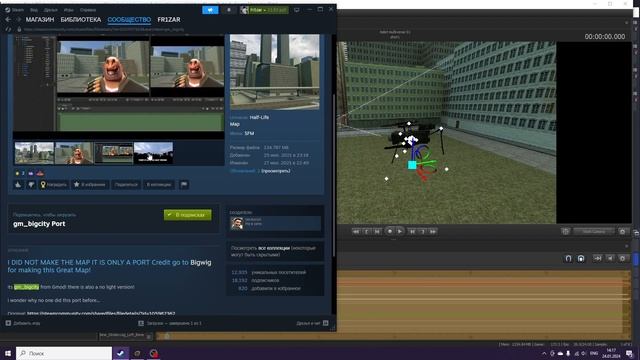Open SFM viewport settings gear
640x360 pixels.
[x=622, y=231]
